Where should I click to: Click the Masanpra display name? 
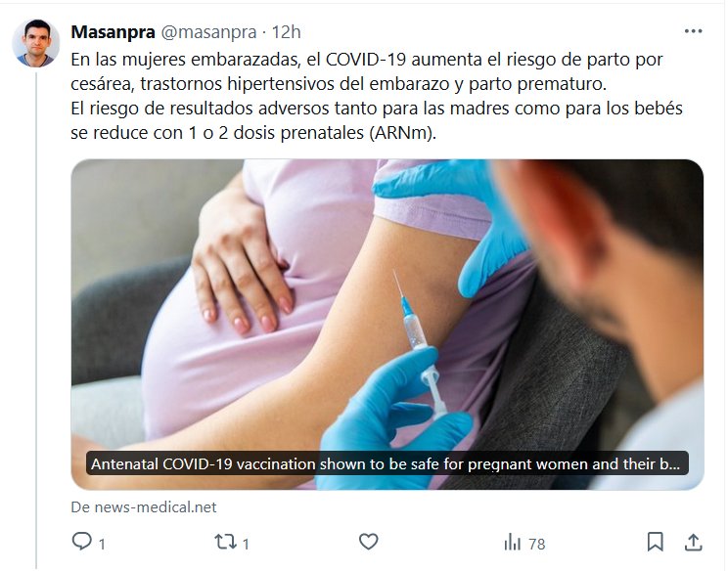tap(113, 32)
